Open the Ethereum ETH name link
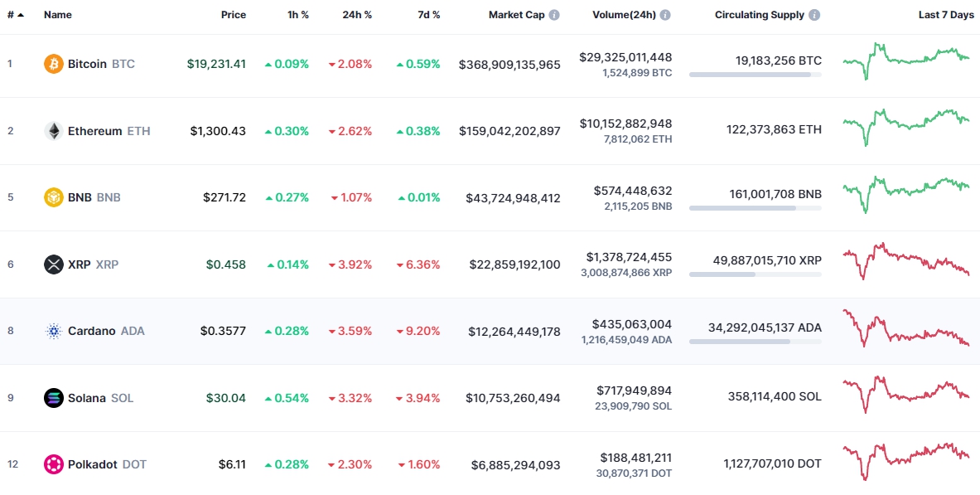The width and height of the screenshot is (980, 495). (x=109, y=131)
